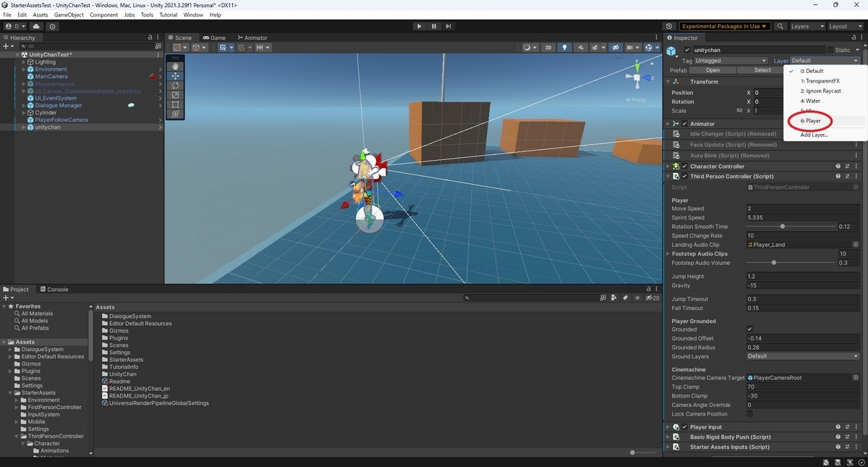868x467 pixels.
Task: Select the Rotate tool
Action: pos(175,85)
